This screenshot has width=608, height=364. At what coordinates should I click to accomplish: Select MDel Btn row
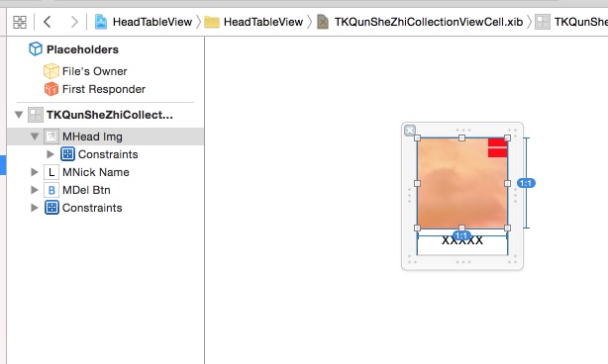[105, 190]
